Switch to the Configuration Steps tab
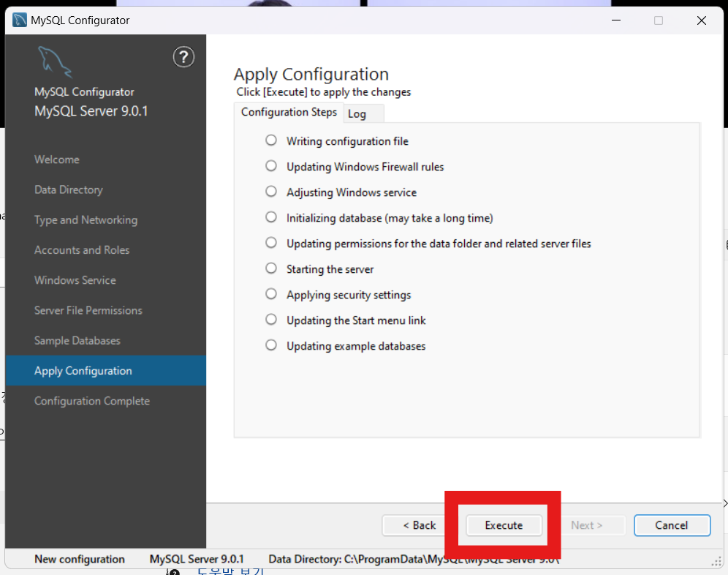This screenshot has width=728, height=575. (289, 113)
